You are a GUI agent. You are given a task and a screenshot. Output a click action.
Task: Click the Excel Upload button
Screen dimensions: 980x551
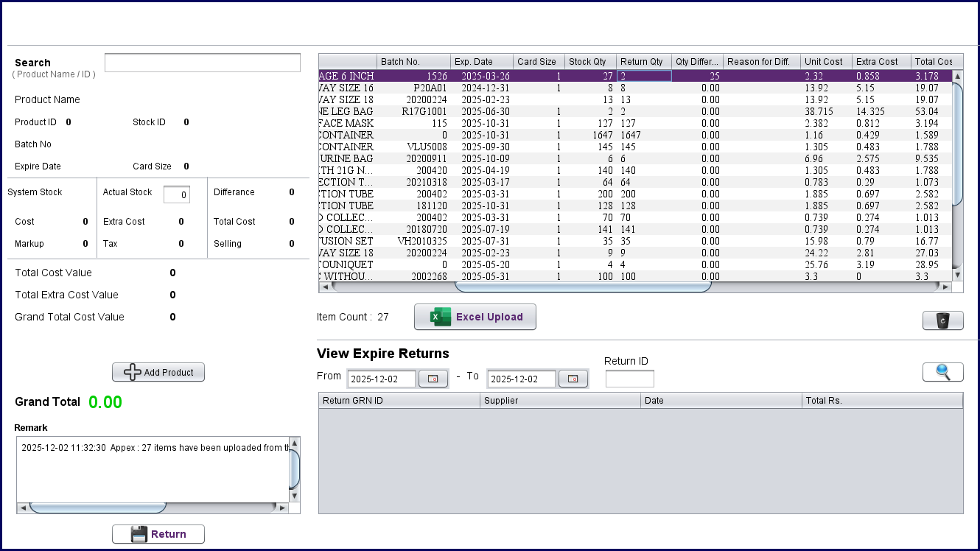coord(475,317)
